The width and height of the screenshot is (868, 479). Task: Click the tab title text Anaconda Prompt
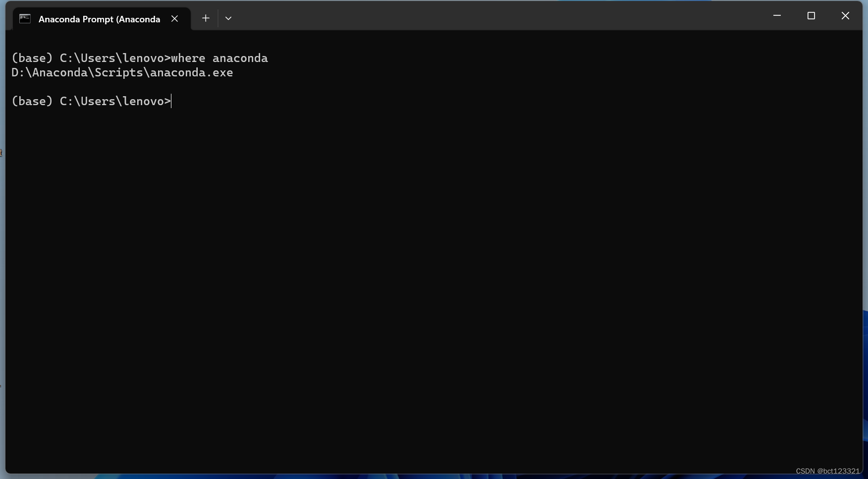coord(99,19)
